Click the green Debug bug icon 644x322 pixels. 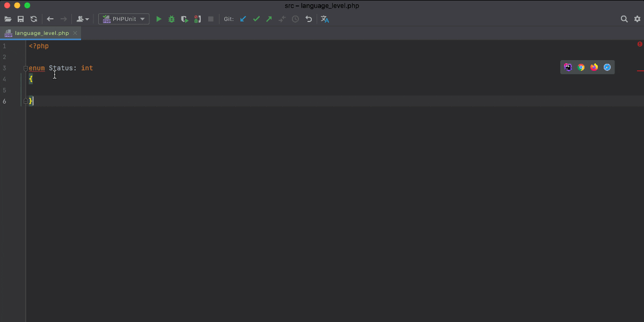coord(172,19)
